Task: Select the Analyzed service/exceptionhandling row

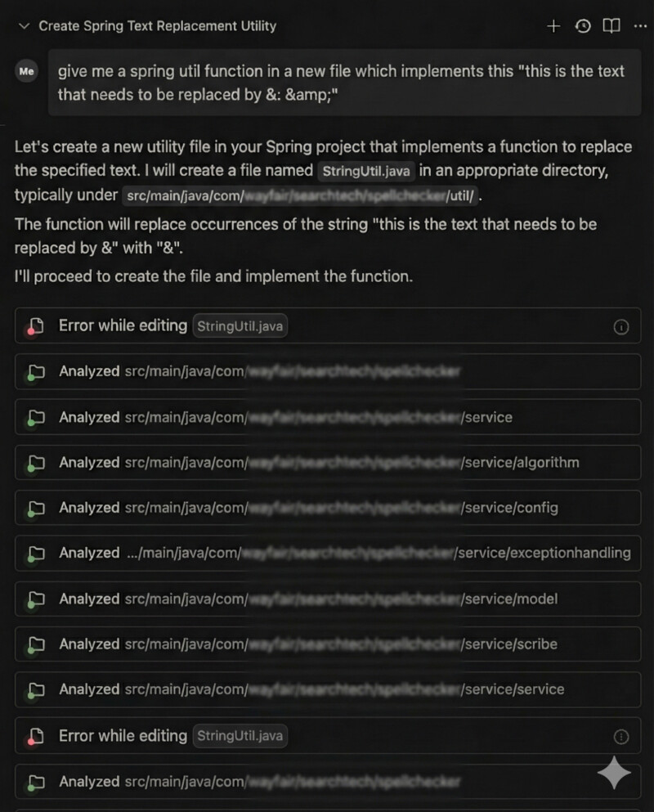Action: pyautogui.click(x=327, y=553)
